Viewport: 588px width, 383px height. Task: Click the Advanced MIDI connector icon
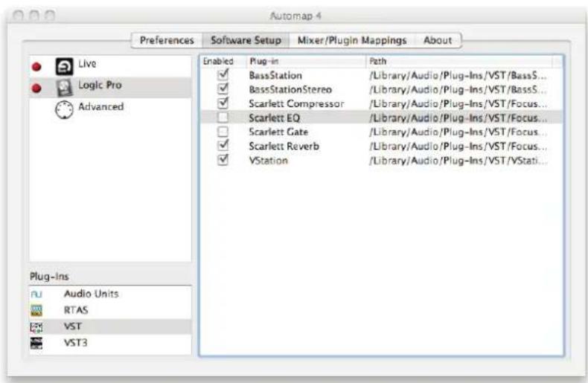click(64, 110)
